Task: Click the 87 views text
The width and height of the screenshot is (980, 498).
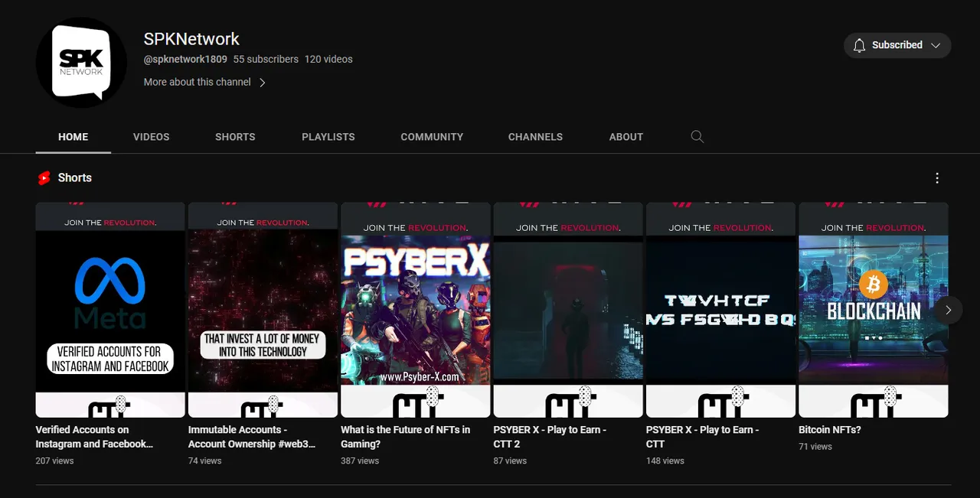Action: pyautogui.click(x=511, y=461)
